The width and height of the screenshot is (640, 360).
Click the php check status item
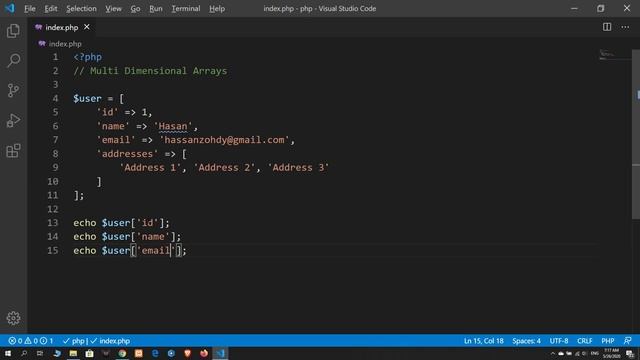pos(73,341)
